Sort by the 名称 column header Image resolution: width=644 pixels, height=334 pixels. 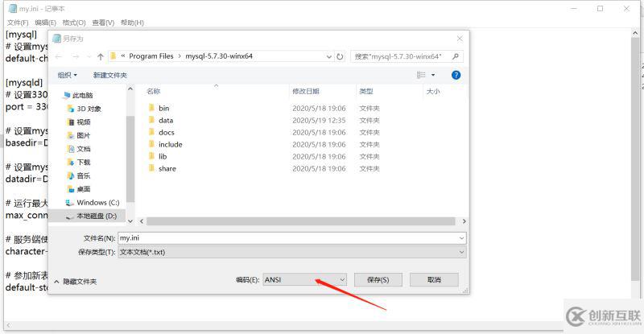[153, 91]
